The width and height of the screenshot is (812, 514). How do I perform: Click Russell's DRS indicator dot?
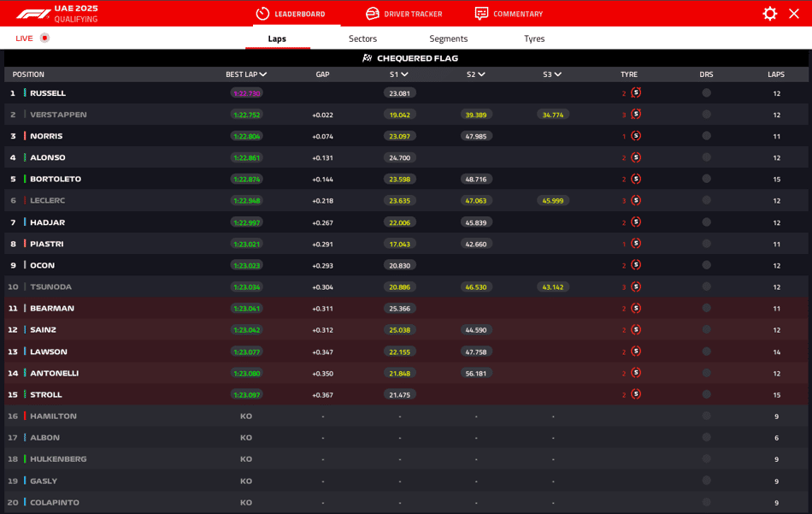(706, 92)
